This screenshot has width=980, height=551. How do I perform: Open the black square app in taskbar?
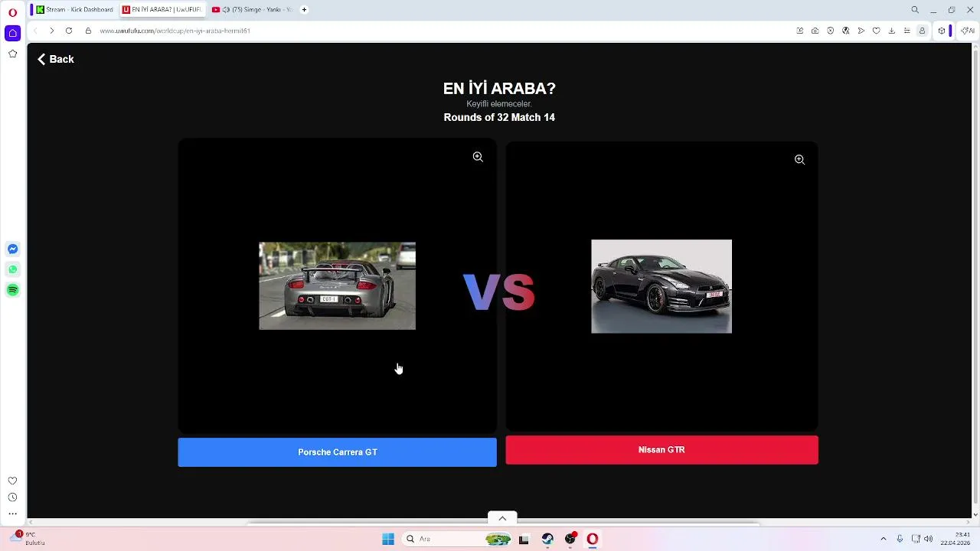tap(524, 539)
